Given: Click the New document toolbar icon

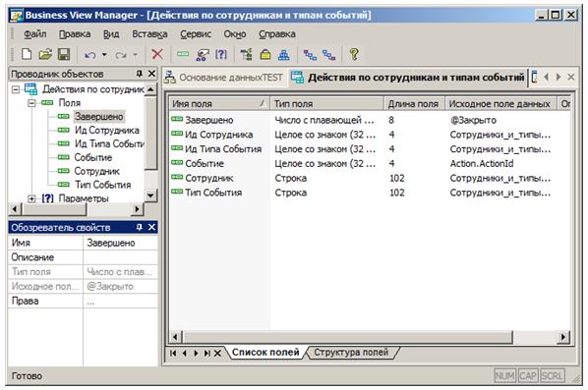Looking at the screenshot, I should click(x=27, y=54).
